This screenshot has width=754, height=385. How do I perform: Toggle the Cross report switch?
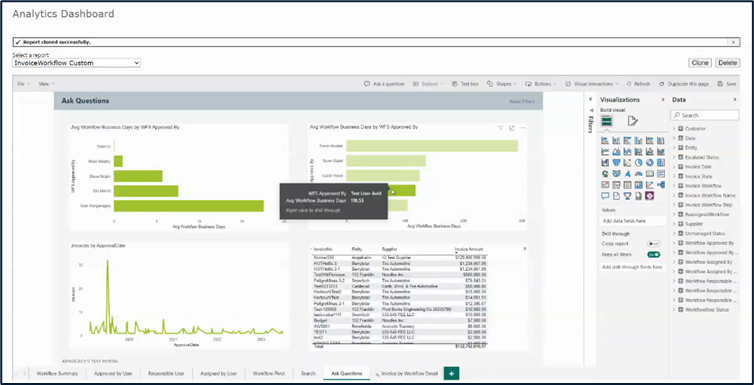[653, 244]
